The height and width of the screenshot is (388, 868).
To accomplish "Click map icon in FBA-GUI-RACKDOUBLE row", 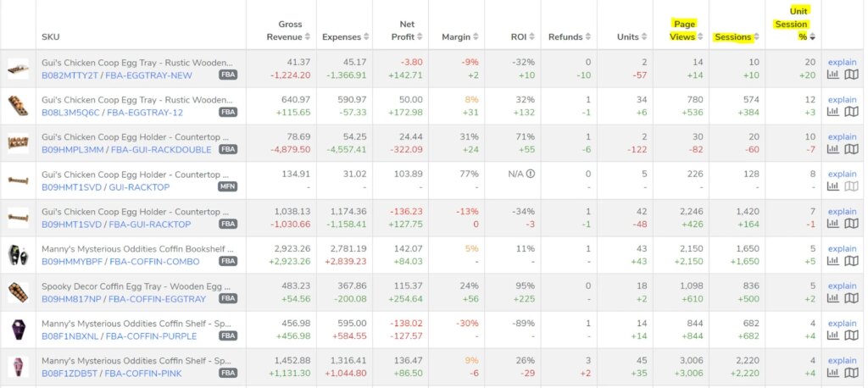I will [849, 149].
